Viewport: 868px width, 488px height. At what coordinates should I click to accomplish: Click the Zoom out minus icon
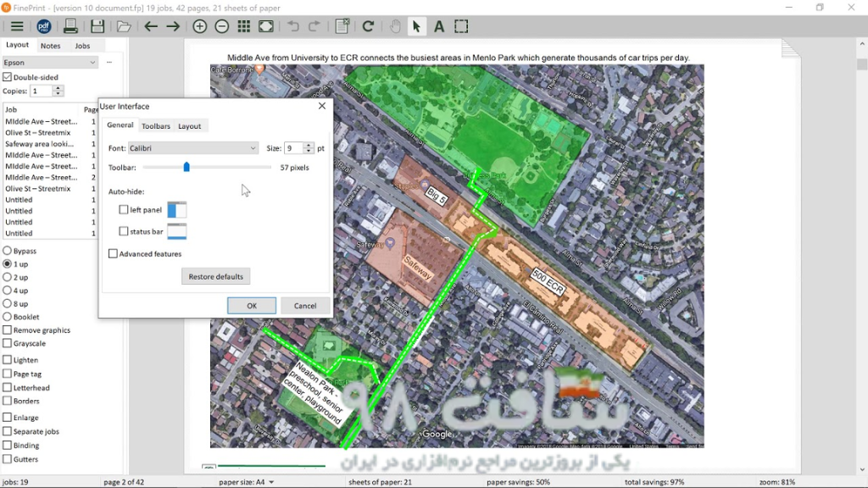(x=222, y=26)
